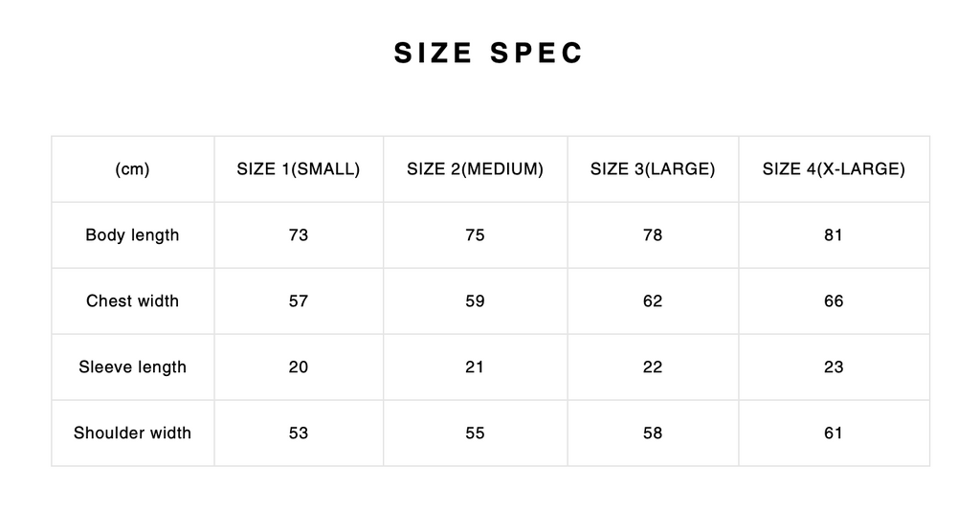Click sleeve length value 22 for Large
The image size is (980, 510).
click(653, 367)
